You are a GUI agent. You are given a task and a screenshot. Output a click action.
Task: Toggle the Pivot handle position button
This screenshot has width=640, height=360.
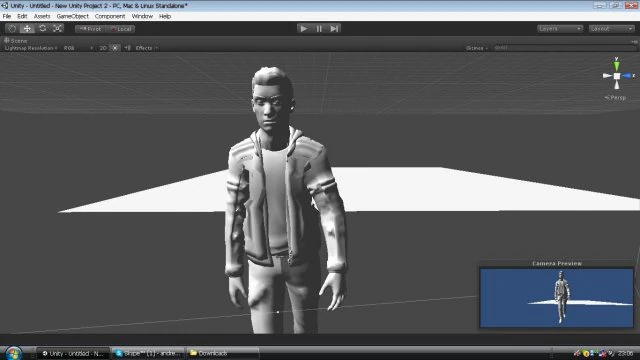90,29
